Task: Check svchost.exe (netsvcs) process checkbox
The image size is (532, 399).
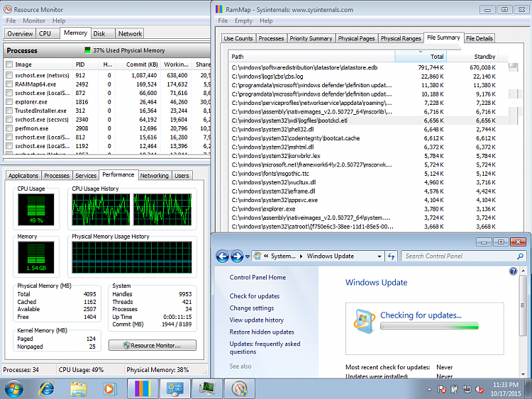Action: click(x=9, y=75)
